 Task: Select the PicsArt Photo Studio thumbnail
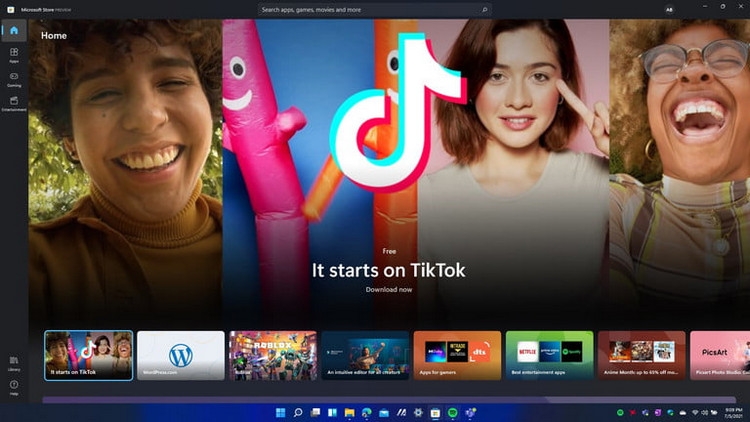click(x=720, y=355)
